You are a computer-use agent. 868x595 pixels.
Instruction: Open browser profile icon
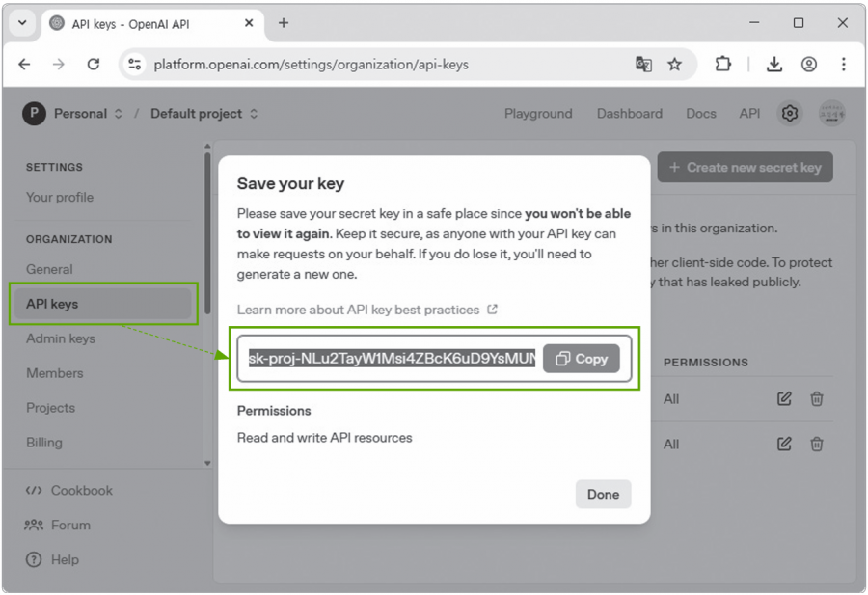[809, 65]
